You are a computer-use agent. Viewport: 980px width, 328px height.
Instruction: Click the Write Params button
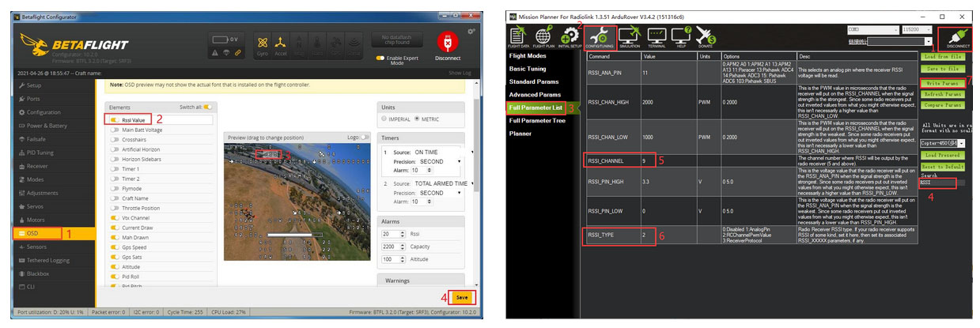pos(942,82)
